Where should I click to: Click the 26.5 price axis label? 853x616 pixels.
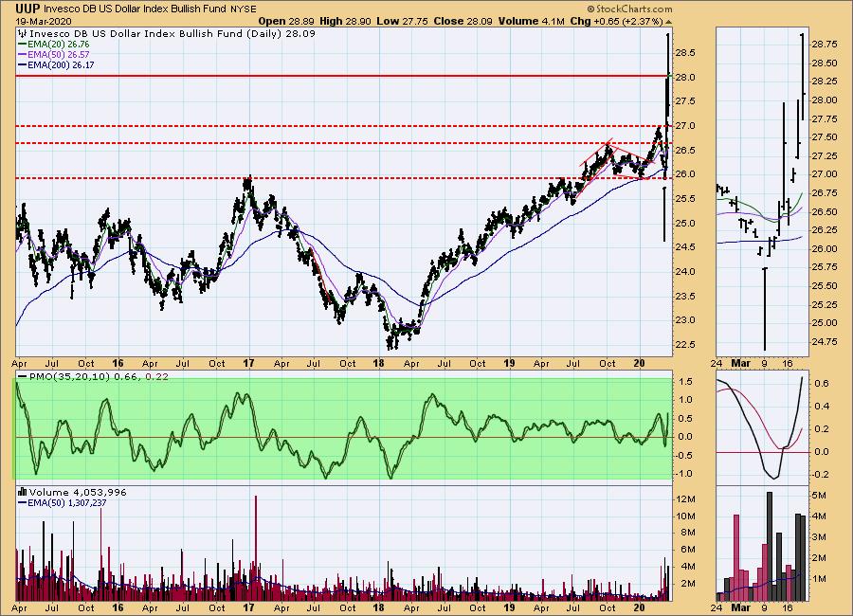point(685,150)
